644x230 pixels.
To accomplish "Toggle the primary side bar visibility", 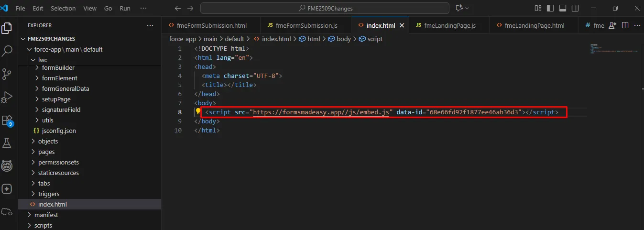I will [x=550, y=8].
